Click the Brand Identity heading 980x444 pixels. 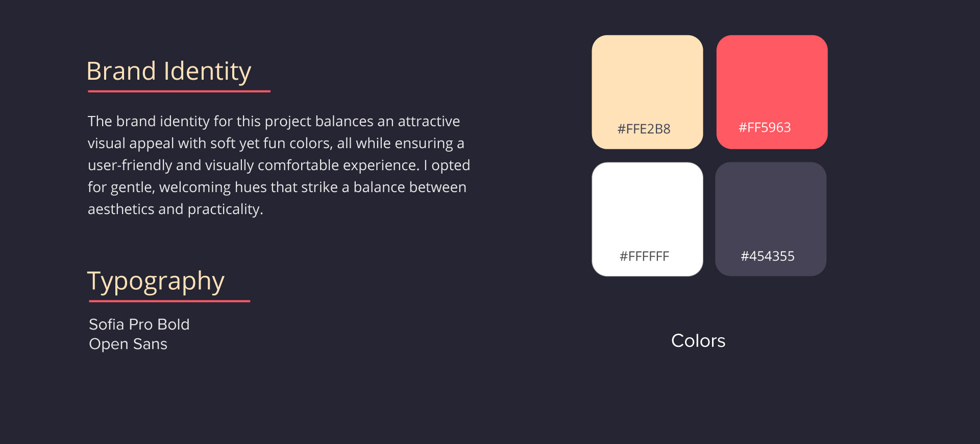pyautogui.click(x=169, y=71)
